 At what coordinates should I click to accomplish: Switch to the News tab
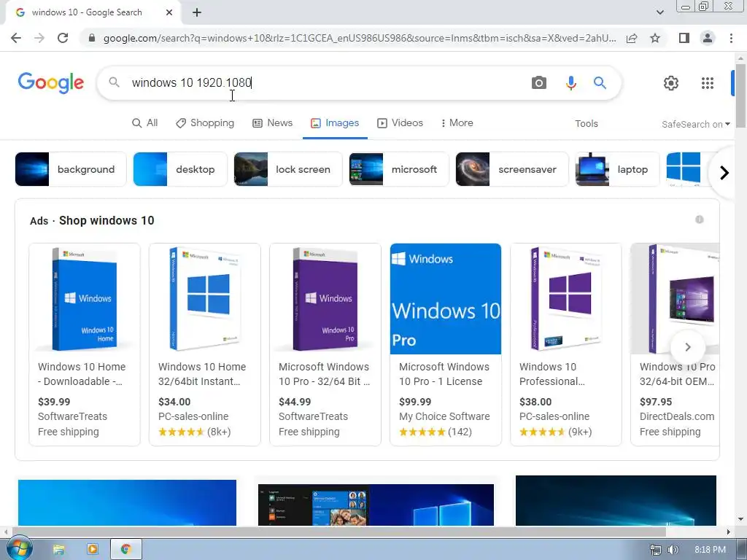pyautogui.click(x=273, y=122)
